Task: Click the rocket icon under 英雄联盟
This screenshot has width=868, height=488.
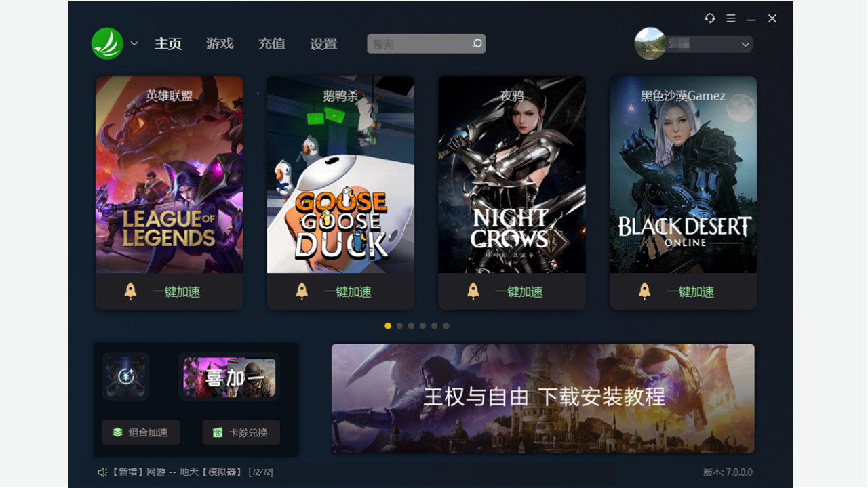Action: tap(131, 291)
